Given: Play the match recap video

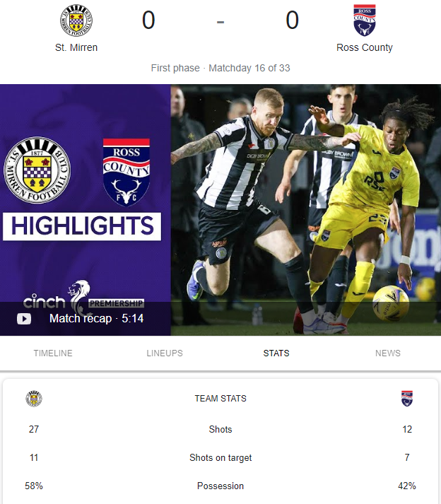Looking at the screenshot, I should click(24, 319).
